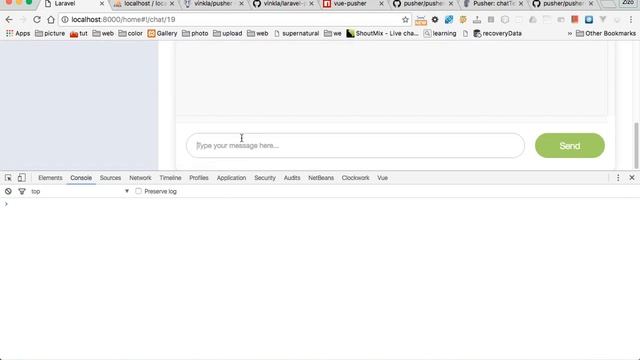Open the 'upload' bookmarks folder
This screenshot has width=640, height=360.
[227, 33]
